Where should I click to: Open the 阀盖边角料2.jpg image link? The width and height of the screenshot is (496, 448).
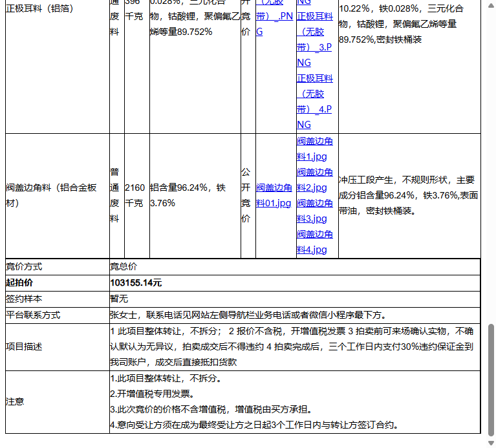click(x=314, y=180)
